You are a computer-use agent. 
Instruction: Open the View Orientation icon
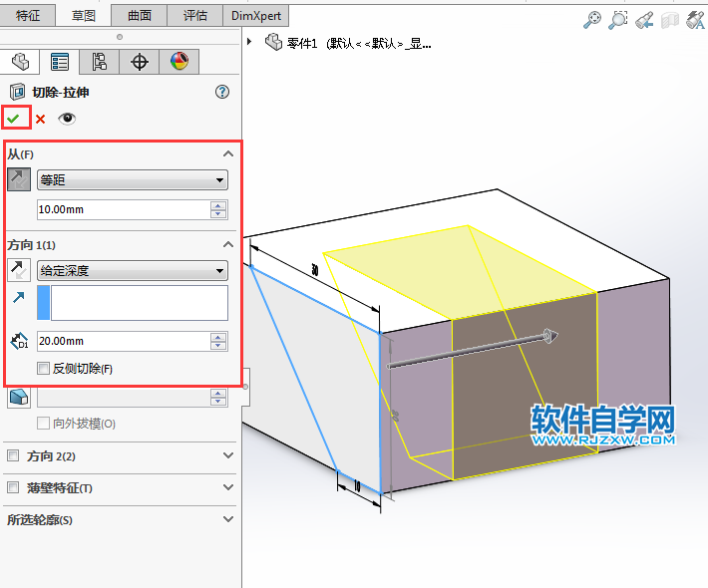695,19
